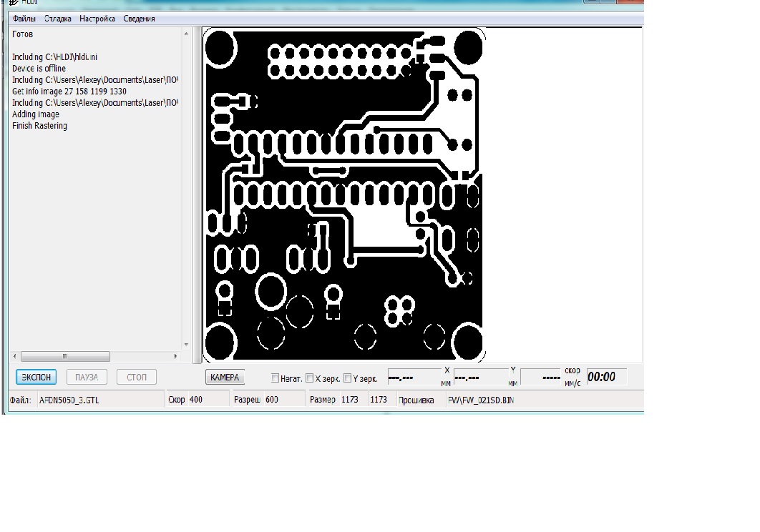Click the ПАУЗА button
The image size is (760, 532).
(87, 377)
